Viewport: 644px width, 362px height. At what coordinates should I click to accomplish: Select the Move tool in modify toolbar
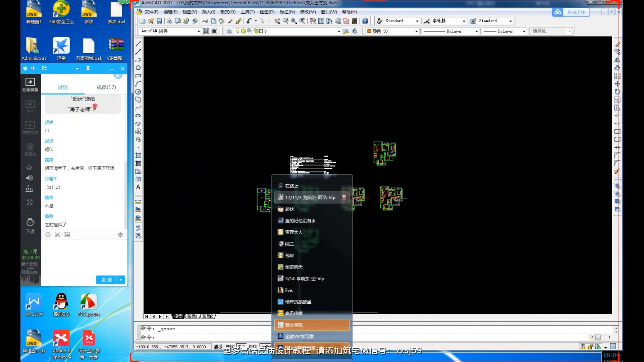coord(617,84)
